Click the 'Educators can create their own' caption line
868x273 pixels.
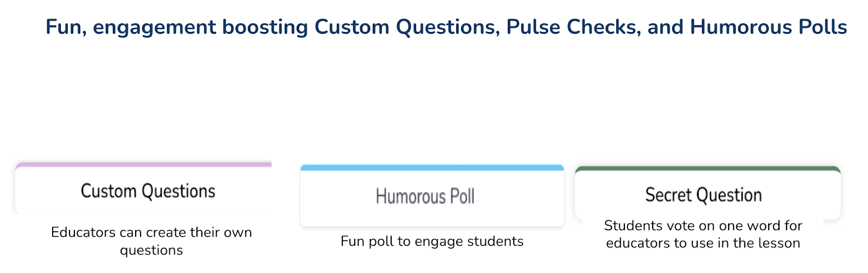pos(151,232)
